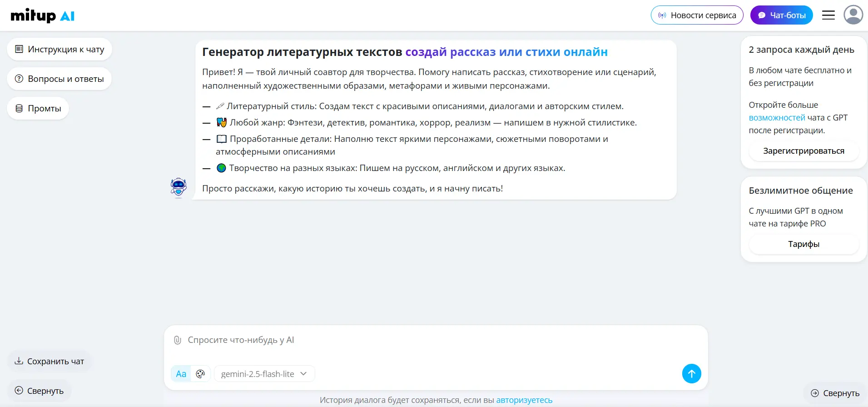Image resolution: width=868 pixels, height=407 pixels.
Task: Click the mitup AI logo
Action: coord(42,16)
